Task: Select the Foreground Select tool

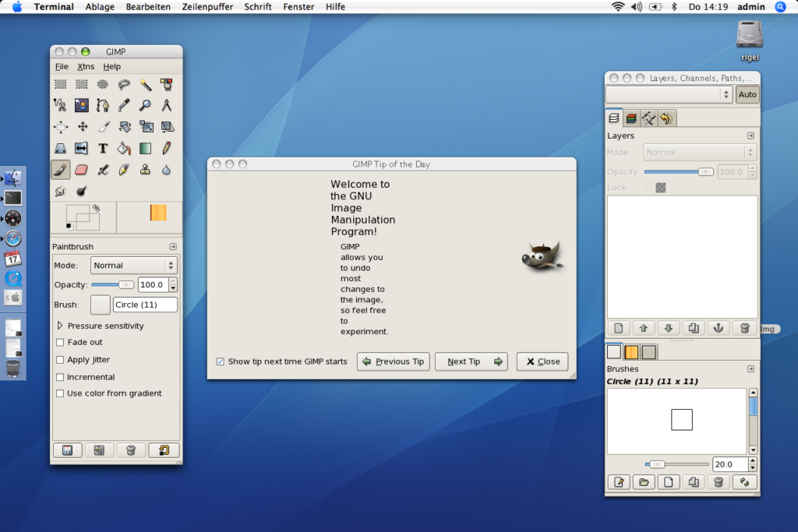Action: pos(81,106)
